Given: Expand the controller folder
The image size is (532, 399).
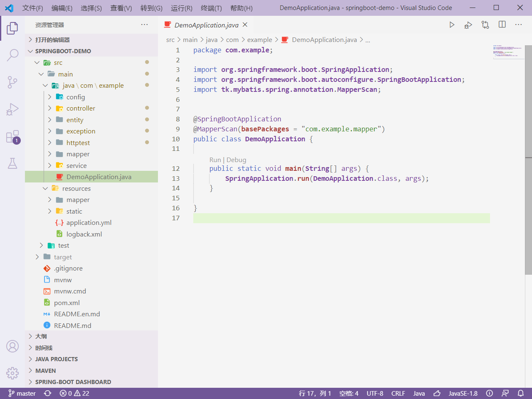Looking at the screenshot, I should pyautogui.click(x=91, y=108).
